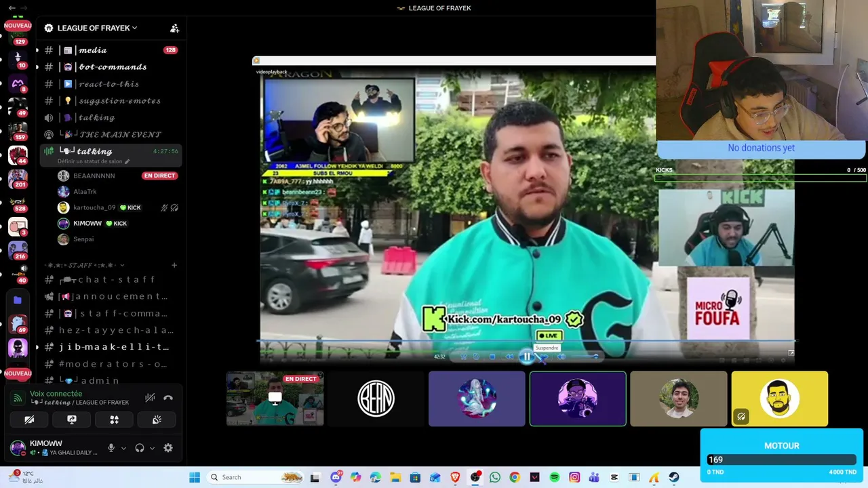Open Brave browser from the taskbar
This screenshot has width=868, height=488.
455,477
